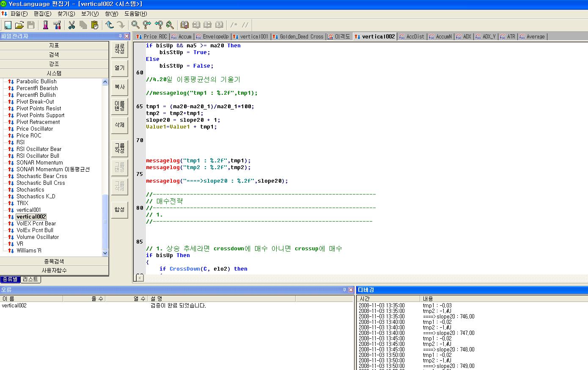Click the open folder toolbar icon
The height and width of the screenshot is (370, 588).
tap(19, 25)
